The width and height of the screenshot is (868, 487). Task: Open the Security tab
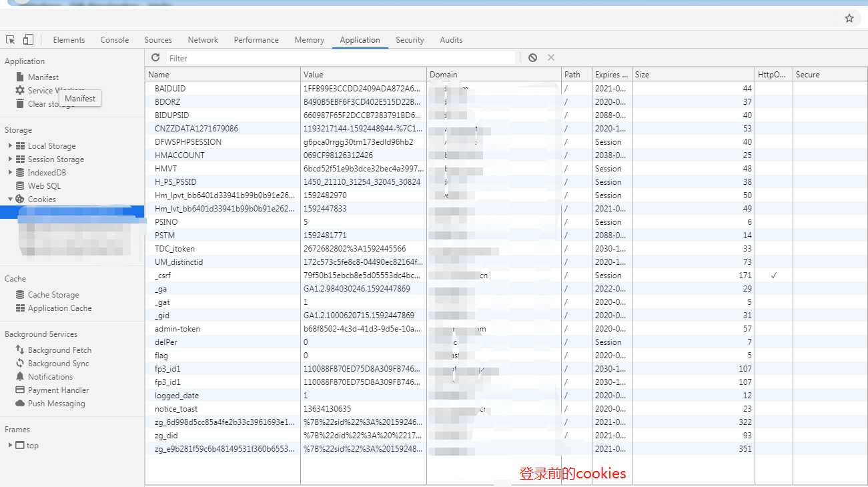410,40
